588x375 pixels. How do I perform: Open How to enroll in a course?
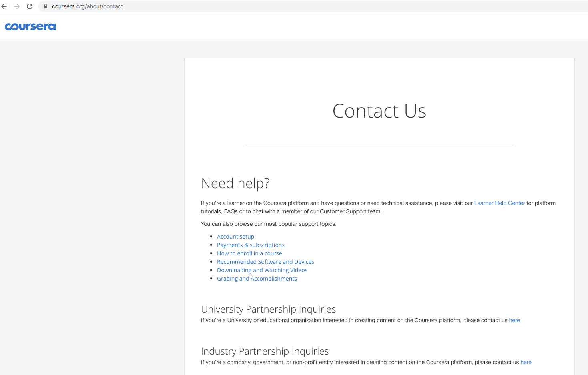(x=249, y=253)
